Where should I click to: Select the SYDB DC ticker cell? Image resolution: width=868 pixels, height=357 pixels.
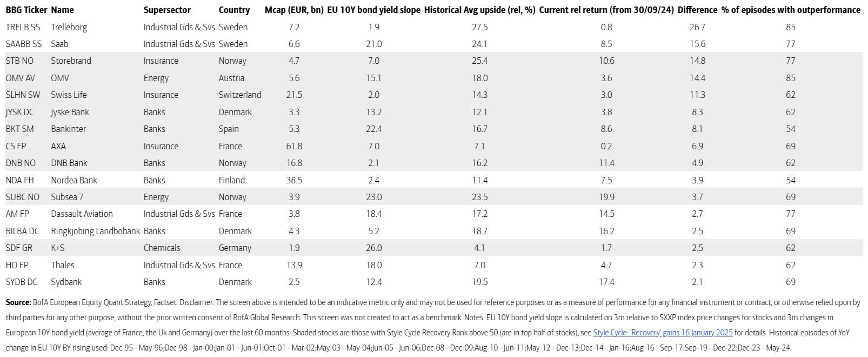coord(22,282)
